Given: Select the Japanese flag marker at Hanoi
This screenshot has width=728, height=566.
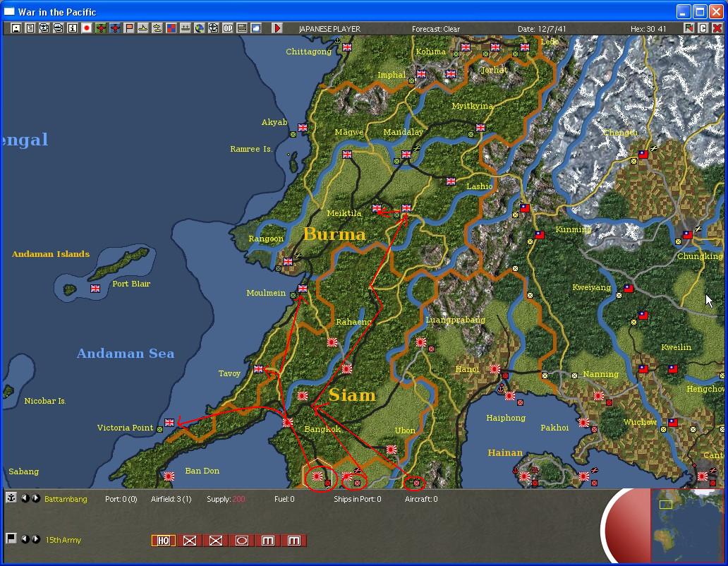Looking at the screenshot, I should point(495,368).
